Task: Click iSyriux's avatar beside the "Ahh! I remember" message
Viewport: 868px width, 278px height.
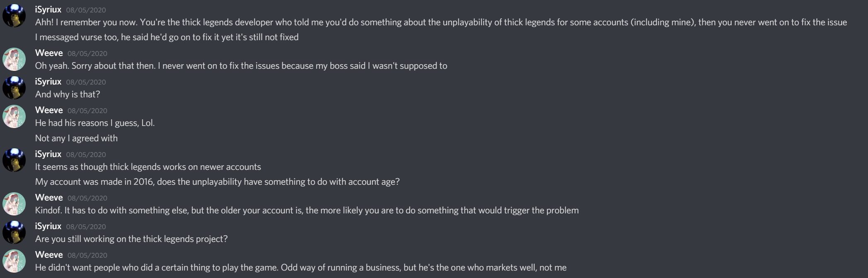Action: coord(14,16)
